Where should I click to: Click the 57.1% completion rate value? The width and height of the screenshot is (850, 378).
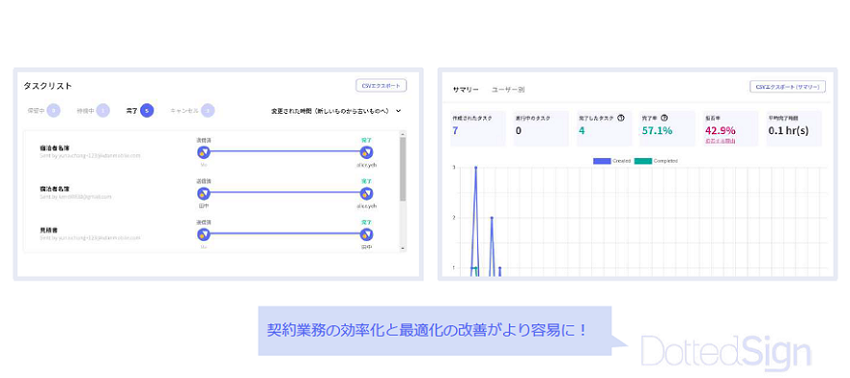point(657,130)
